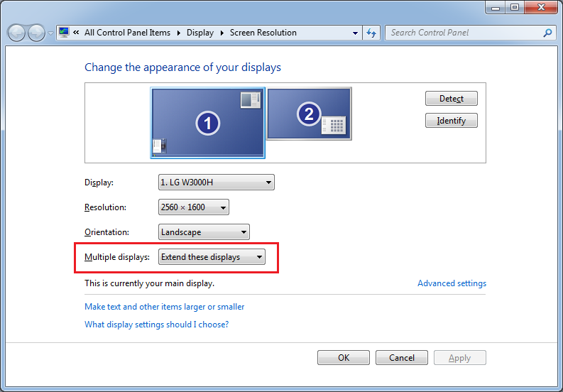The height and width of the screenshot is (392, 563).
Task: Go to All Control Panel Items breadcrumb
Action: point(127,33)
